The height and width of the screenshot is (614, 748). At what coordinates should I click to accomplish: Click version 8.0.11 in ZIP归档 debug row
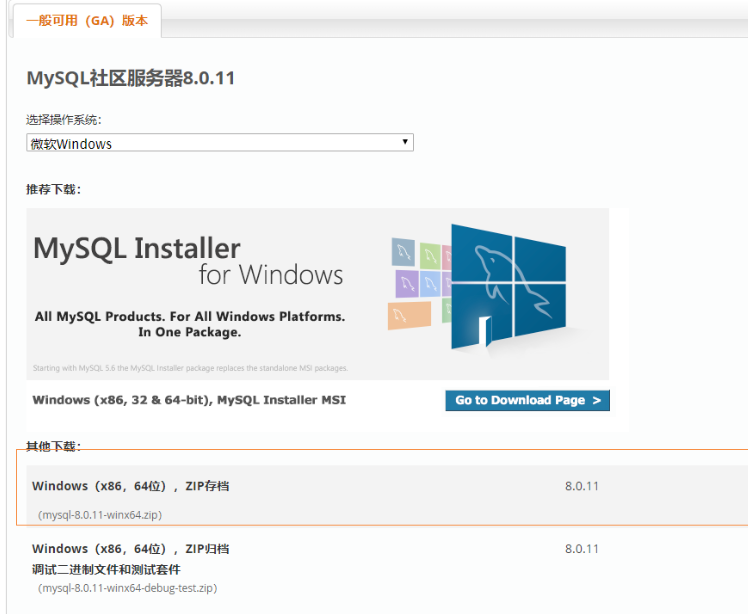coord(582,549)
